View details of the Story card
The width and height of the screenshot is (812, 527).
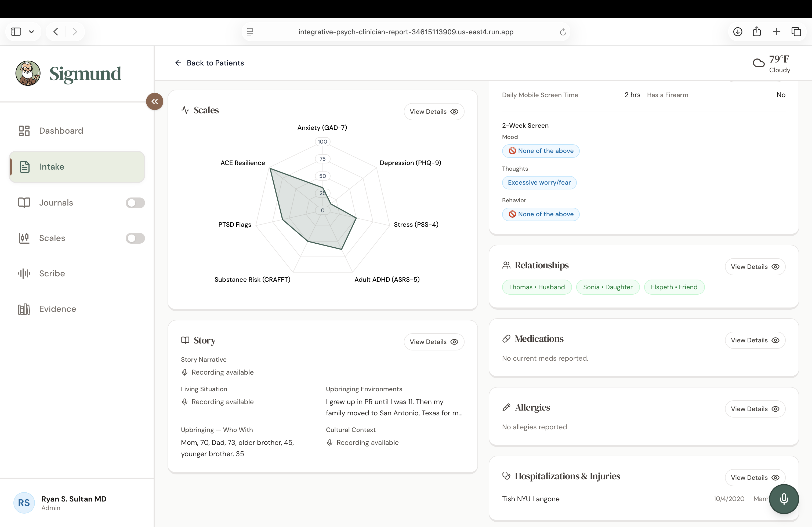pos(434,342)
